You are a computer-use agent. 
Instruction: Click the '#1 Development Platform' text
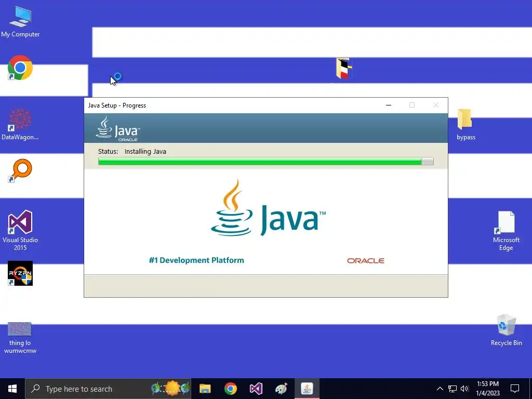(196, 260)
